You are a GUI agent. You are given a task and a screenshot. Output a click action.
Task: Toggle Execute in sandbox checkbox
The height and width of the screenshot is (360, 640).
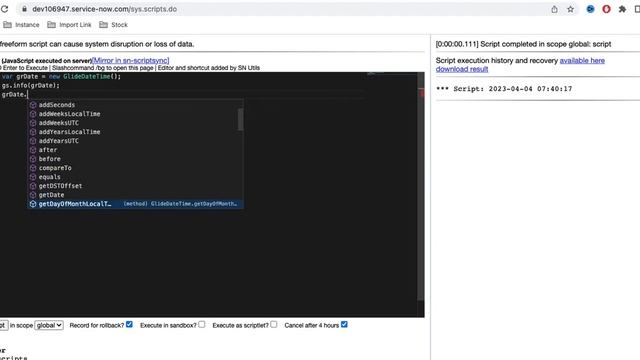pos(202,324)
